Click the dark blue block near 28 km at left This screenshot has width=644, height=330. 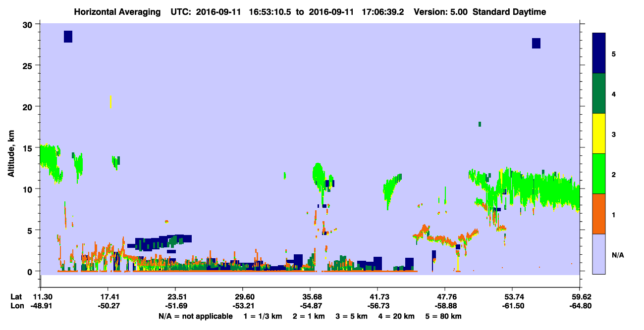[68, 37]
